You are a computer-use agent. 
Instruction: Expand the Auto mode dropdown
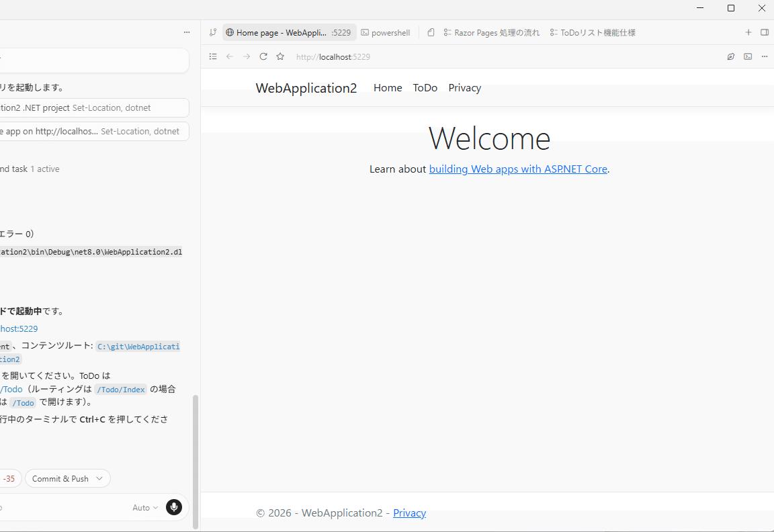[145, 507]
